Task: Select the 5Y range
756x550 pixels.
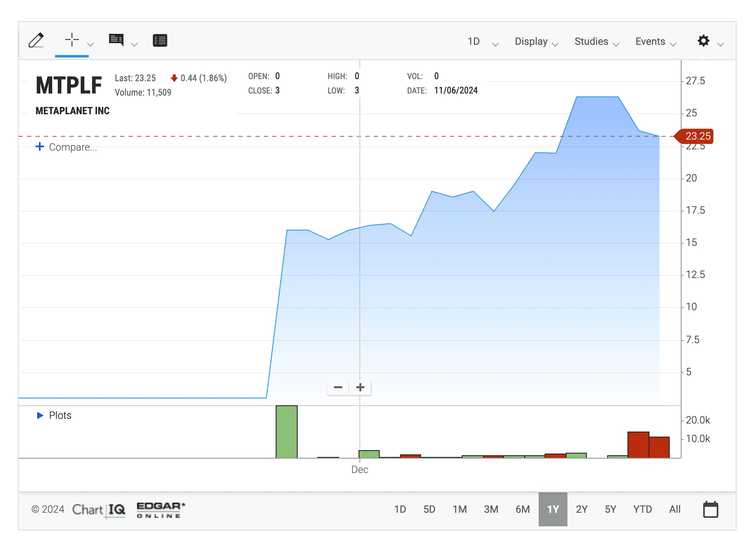Action: pyautogui.click(x=611, y=509)
